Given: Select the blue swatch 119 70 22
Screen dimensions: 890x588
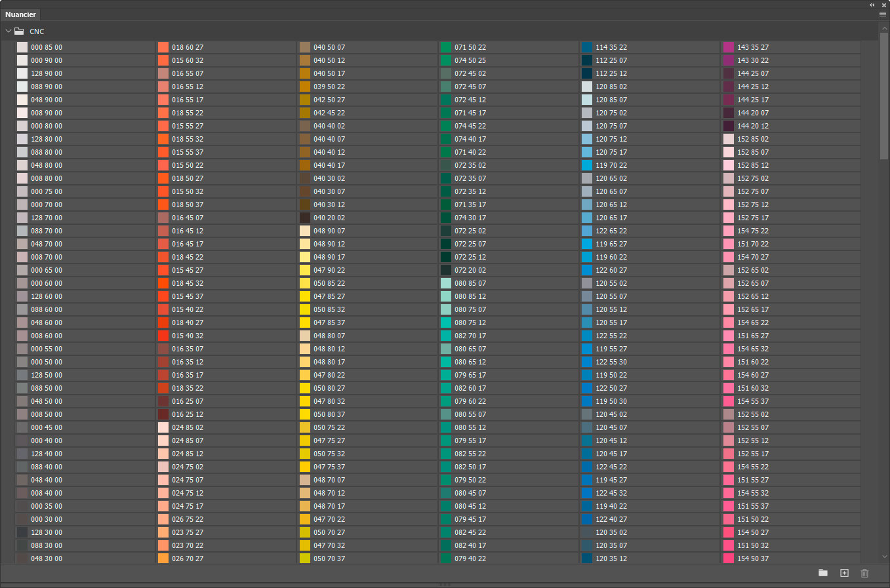Looking at the screenshot, I should (587, 165).
